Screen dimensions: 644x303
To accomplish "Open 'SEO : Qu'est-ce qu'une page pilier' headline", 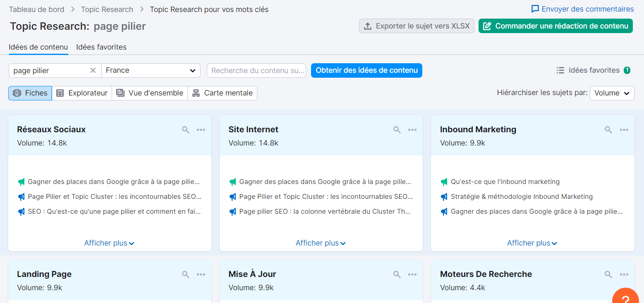I will [114, 212].
